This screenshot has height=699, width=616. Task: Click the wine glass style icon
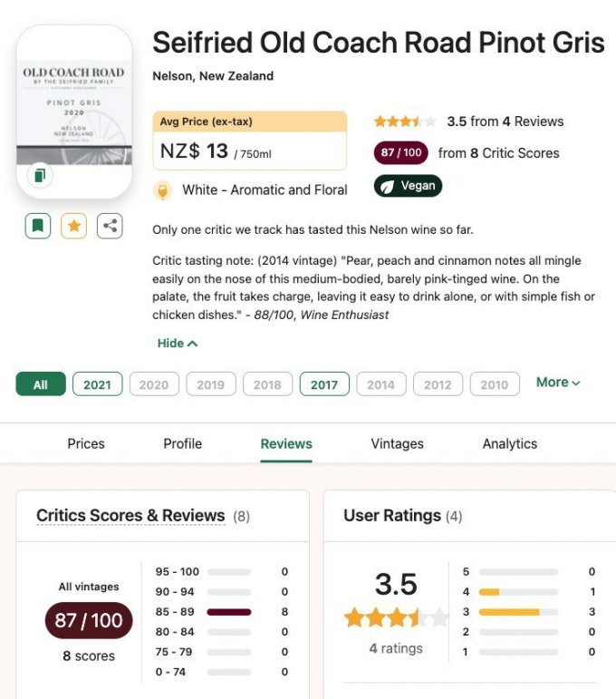pos(164,190)
